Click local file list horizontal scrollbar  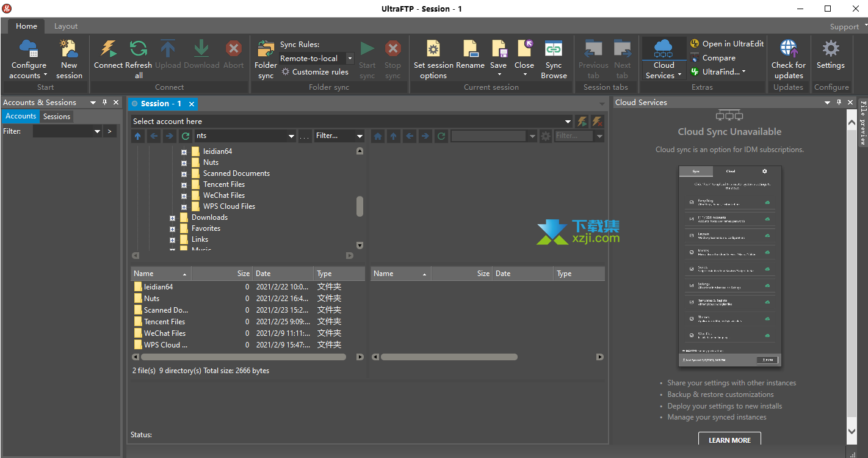245,357
